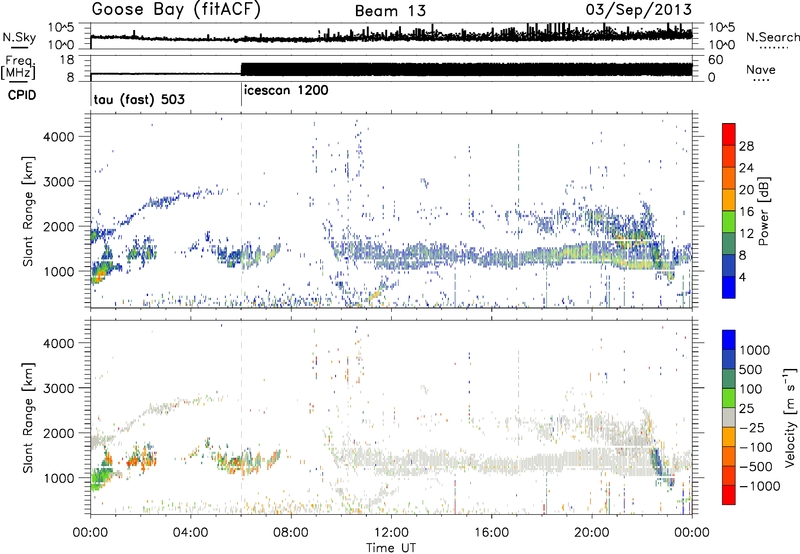800x554 pixels.
Task: Click the '100' tick on the Velocity scale
Action: coord(751,389)
